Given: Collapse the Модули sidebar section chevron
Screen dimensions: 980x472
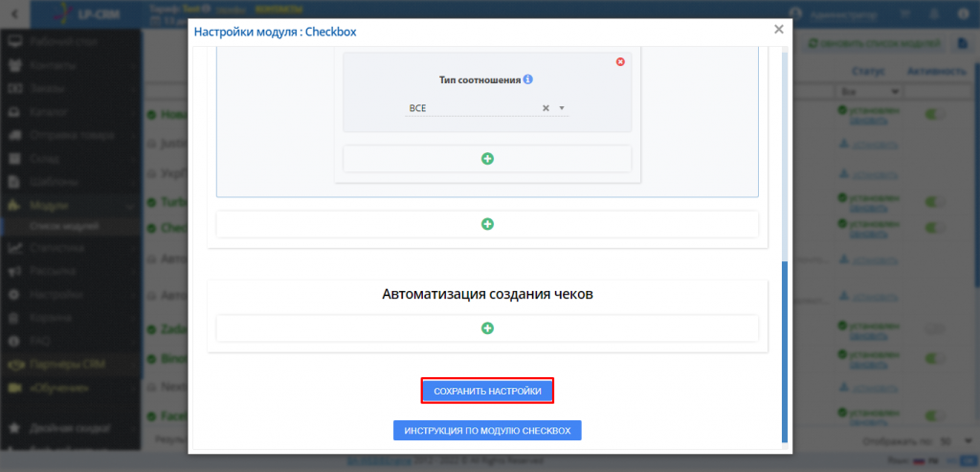Looking at the screenshot, I should [130, 206].
